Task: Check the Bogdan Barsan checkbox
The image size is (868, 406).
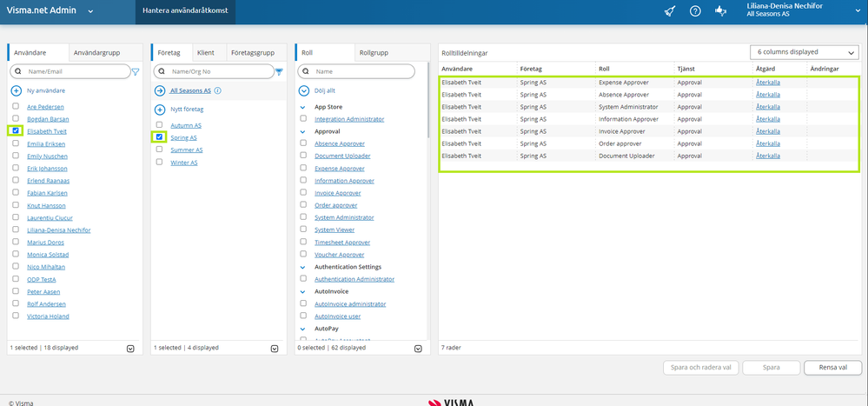Action: coord(16,118)
